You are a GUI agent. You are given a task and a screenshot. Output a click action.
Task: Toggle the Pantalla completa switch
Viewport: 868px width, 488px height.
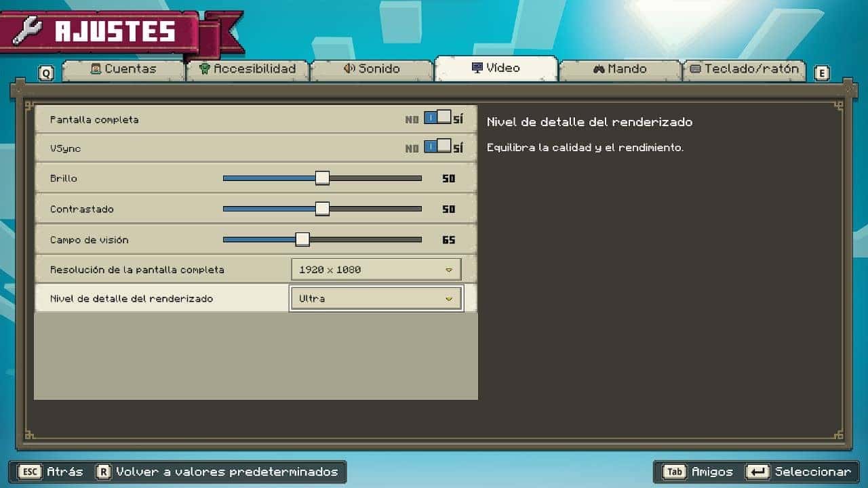(437, 118)
